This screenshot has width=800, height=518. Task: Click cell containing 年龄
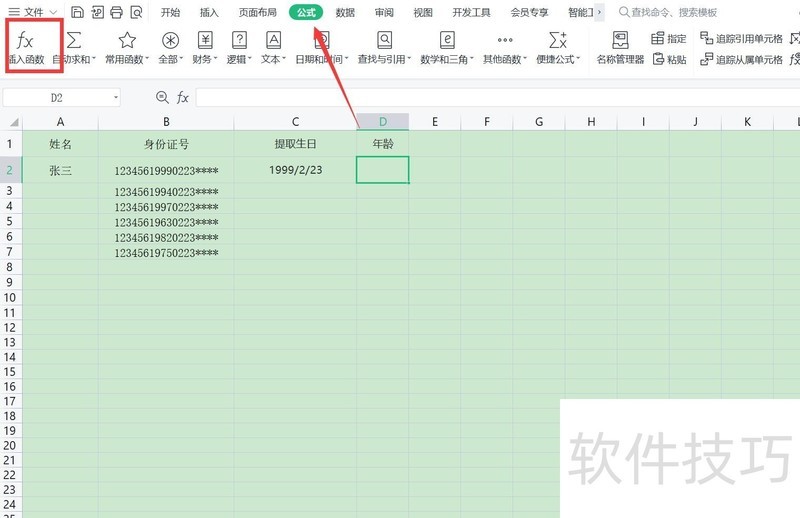(x=383, y=144)
